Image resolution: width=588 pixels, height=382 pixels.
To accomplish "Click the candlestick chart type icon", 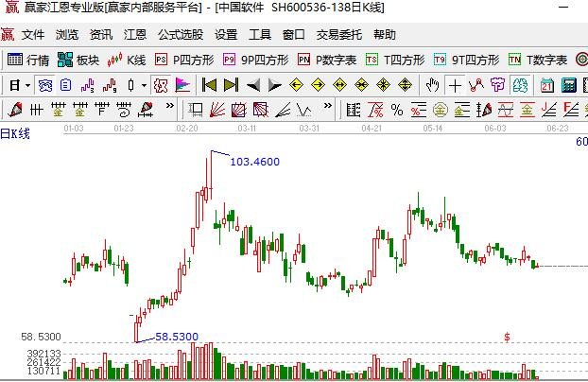I will point(130,85).
